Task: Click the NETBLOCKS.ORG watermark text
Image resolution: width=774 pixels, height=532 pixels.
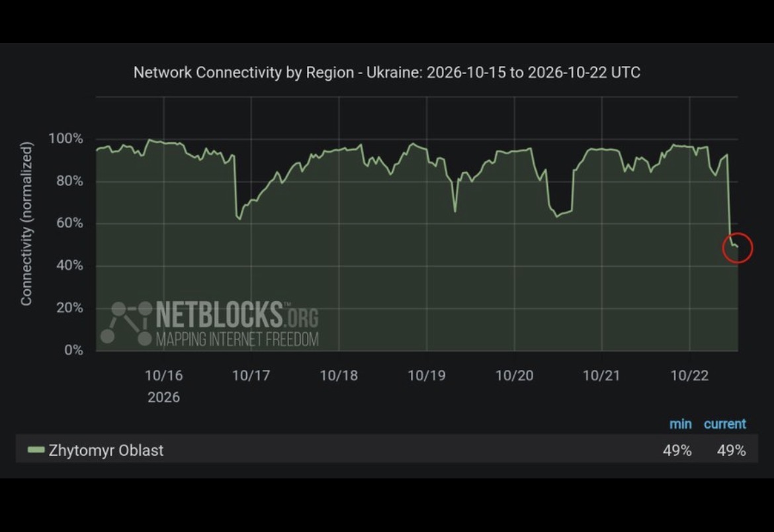Action: click(x=237, y=315)
